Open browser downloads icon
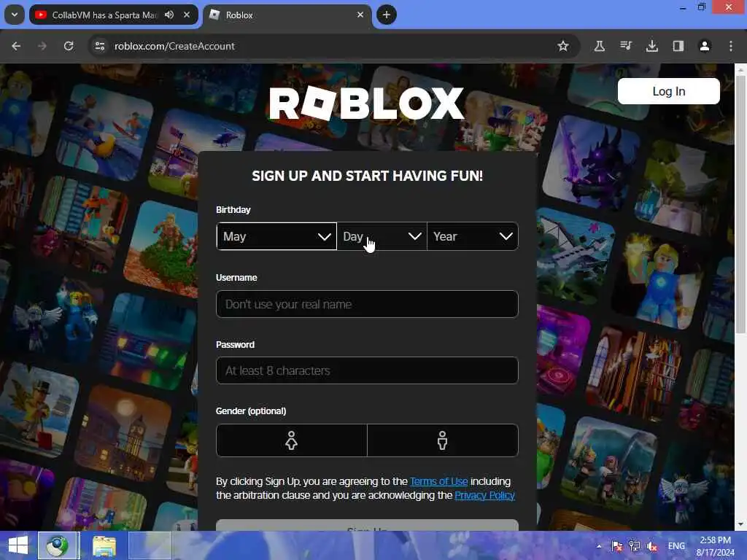Image resolution: width=747 pixels, height=560 pixels. click(x=651, y=46)
